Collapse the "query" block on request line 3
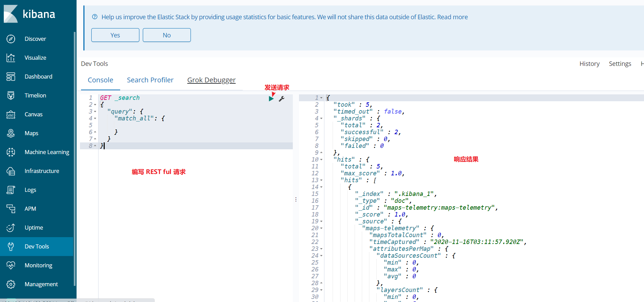 (x=95, y=112)
